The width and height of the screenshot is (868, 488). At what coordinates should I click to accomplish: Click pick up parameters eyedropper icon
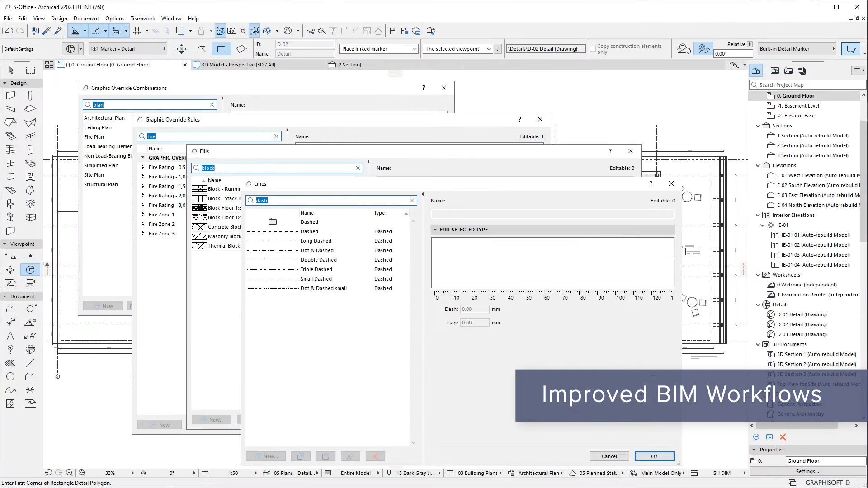pos(47,31)
